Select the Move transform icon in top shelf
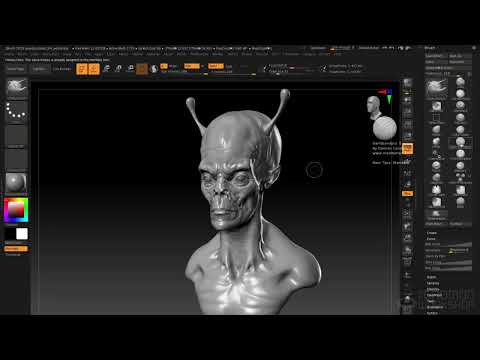 (106, 69)
